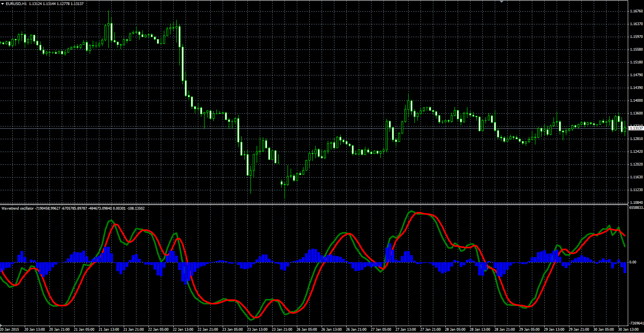Click price level 1.10840 on the axis

(x=636, y=203)
